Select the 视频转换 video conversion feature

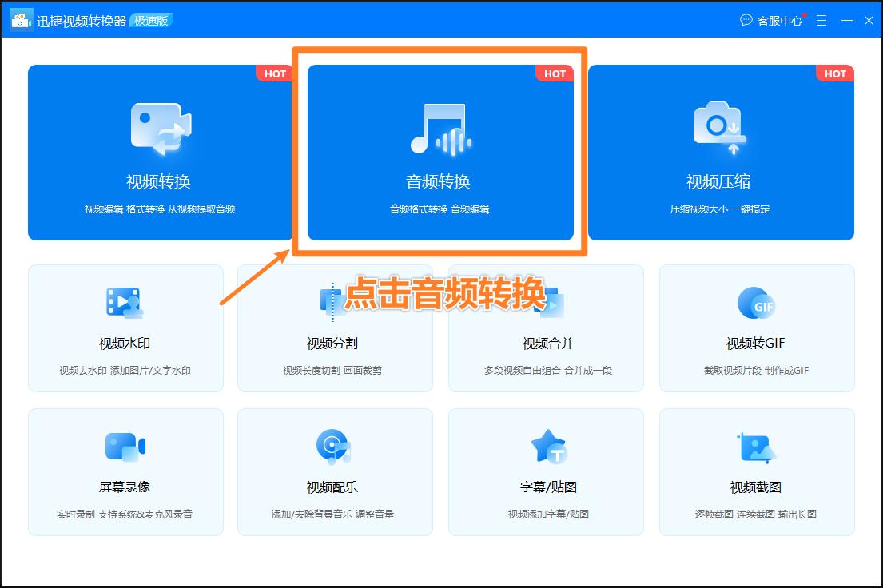point(160,152)
